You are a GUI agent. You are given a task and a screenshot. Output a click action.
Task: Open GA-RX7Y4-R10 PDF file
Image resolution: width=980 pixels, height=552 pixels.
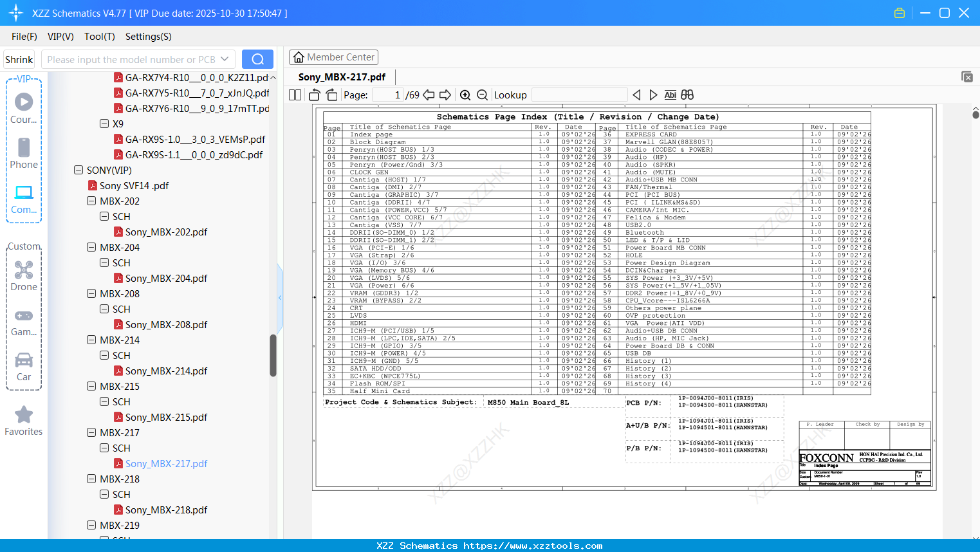(x=197, y=77)
